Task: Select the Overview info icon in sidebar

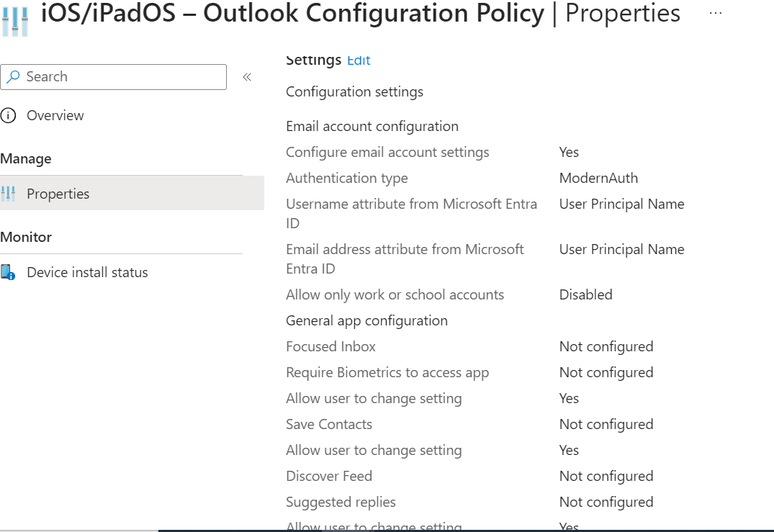Action: click(x=8, y=115)
